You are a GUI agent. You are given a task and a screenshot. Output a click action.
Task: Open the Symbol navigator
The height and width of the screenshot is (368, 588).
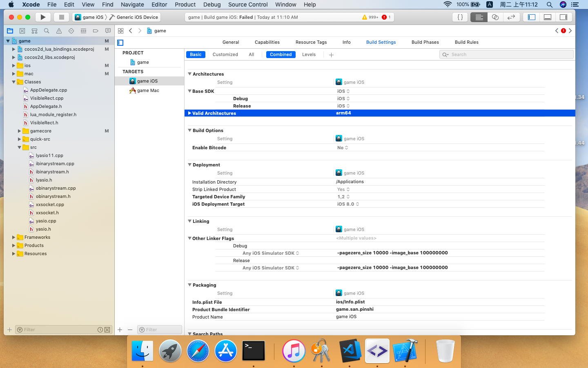point(35,31)
